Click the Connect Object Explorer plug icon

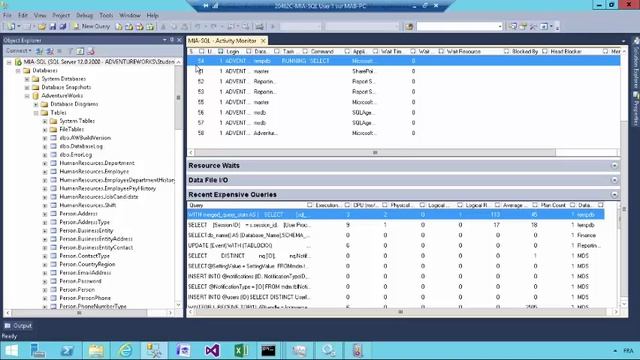[40, 51]
